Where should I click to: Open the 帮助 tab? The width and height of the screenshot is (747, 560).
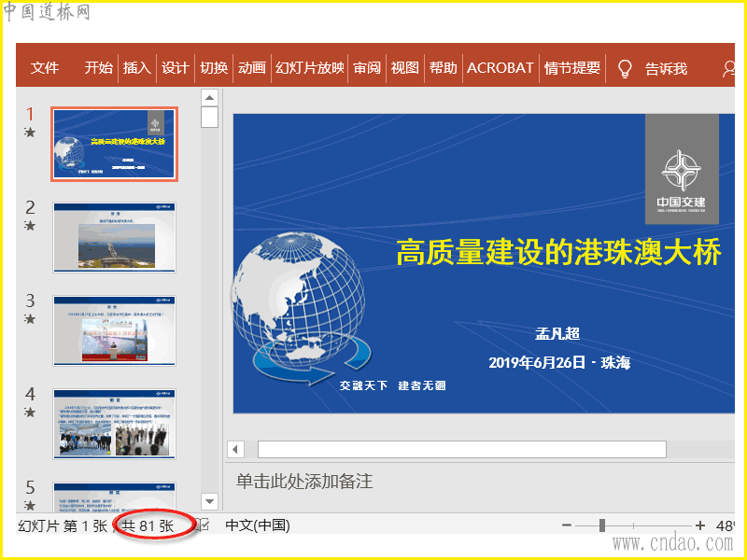(443, 68)
